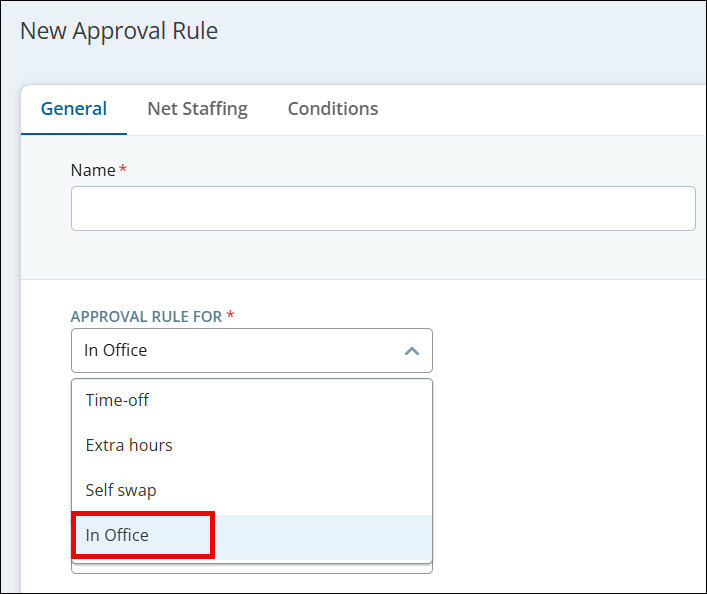Click blank tab bar area right of Conditions
The image size is (707, 594).
pos(540,109)
